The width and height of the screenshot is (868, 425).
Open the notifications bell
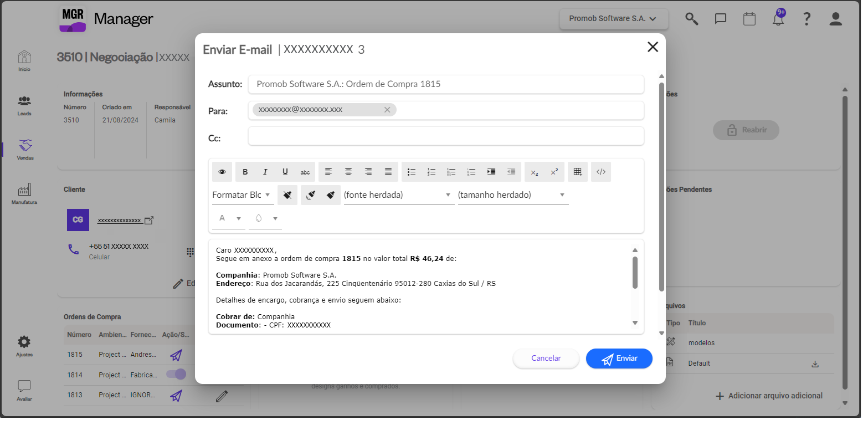coord(778,18)
